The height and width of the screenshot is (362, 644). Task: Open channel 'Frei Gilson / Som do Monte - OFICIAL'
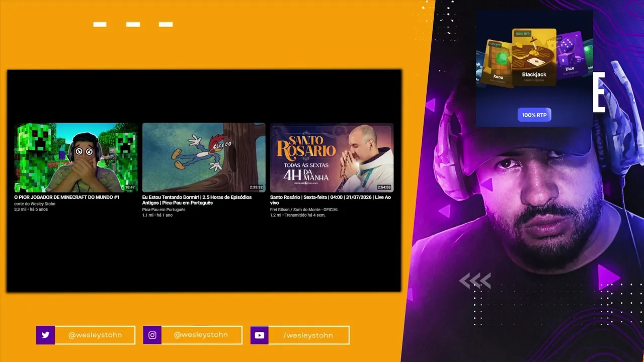(x=304, y=210)
